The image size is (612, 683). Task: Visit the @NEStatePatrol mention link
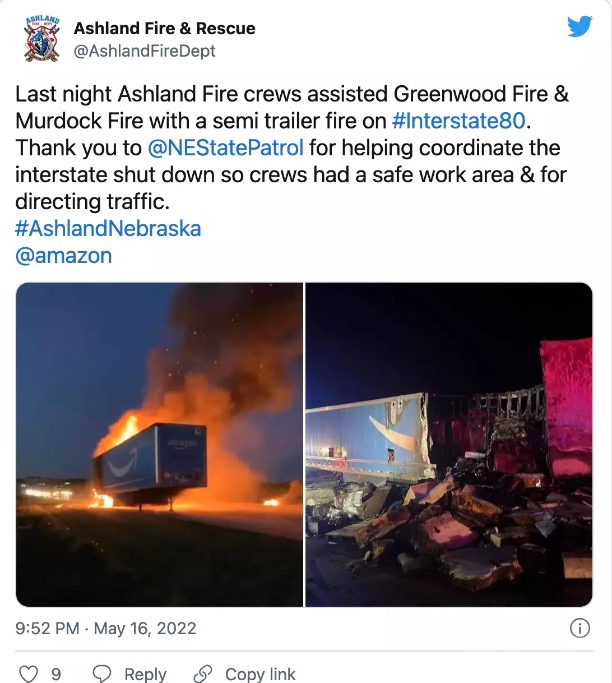point(226,148)
